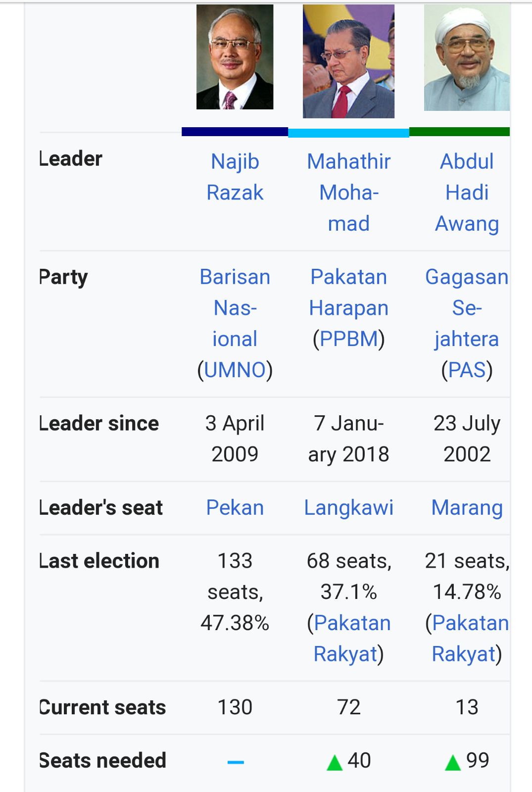Screen dimensions: 532x792
Task: Follow the Langkawi seat link
Action: click(x=349, y=507)
